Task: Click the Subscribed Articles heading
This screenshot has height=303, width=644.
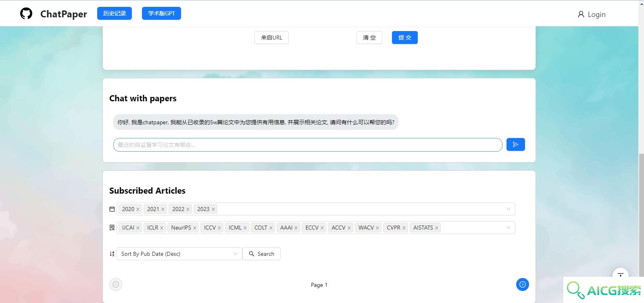Action: point(147,191)
